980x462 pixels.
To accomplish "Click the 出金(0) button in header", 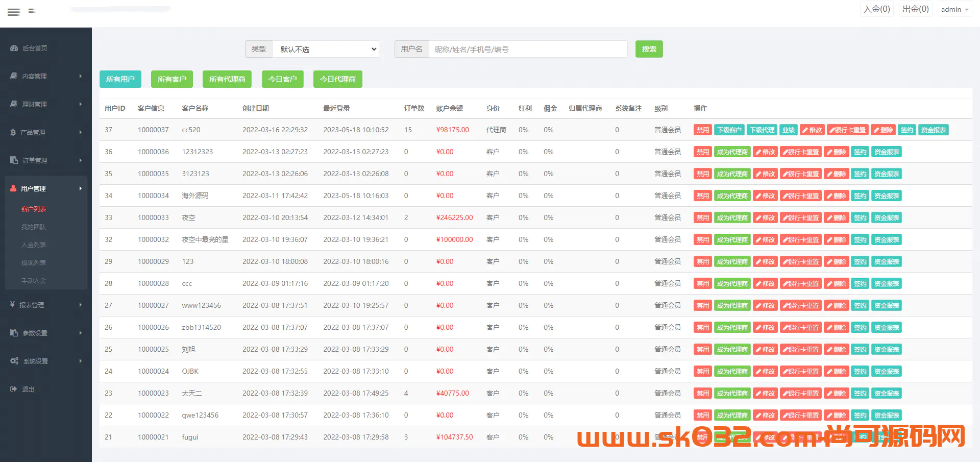I will [x=916, y=9].
